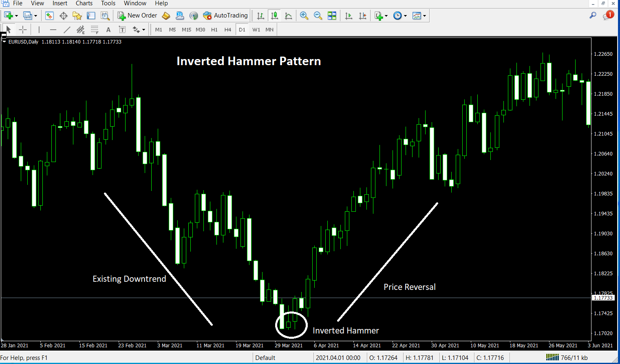This screenshot has width=620, height=364.
Task: Switch to the W1 weekly timeframe
Action: [256, 29]
